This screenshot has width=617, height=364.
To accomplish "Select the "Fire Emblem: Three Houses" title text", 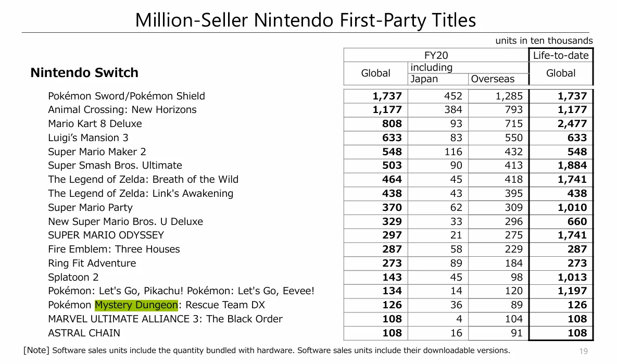I will coord(114,249).
